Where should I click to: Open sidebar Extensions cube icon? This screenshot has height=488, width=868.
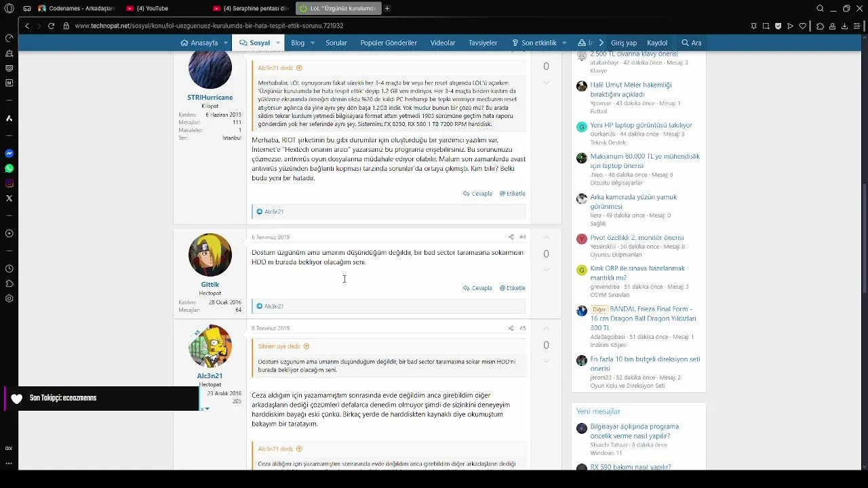pos(9,283)
